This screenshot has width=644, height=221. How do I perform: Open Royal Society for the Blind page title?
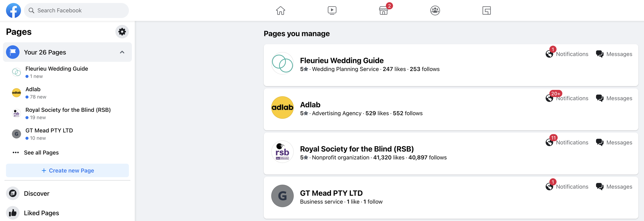coord(357,149)
